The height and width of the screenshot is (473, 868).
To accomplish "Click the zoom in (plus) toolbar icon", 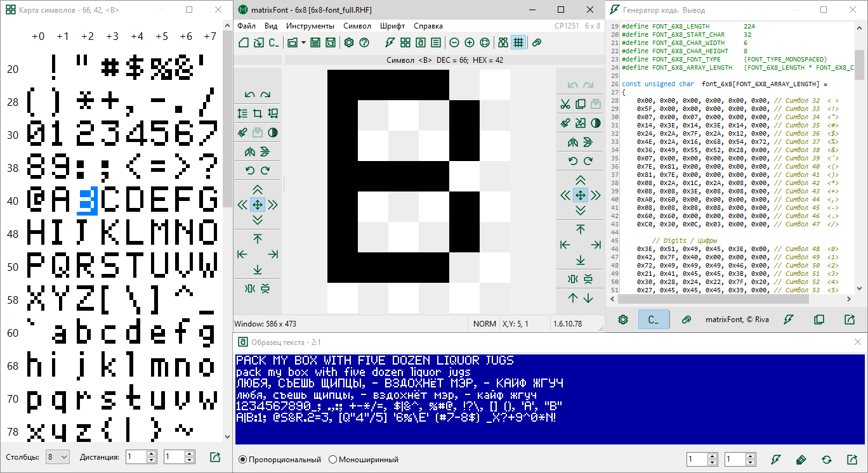I will click(x=470, y=42).
